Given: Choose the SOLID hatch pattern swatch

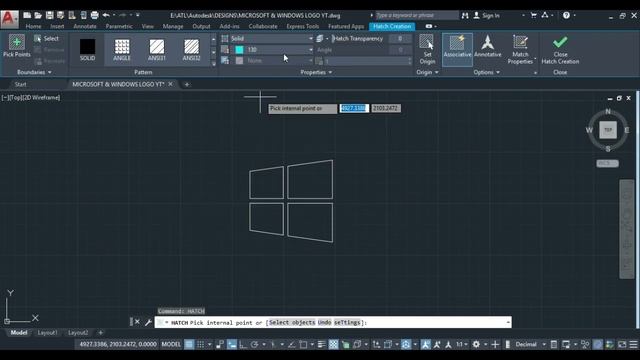Looking at the screenshot, I should [x=87, y=49].
